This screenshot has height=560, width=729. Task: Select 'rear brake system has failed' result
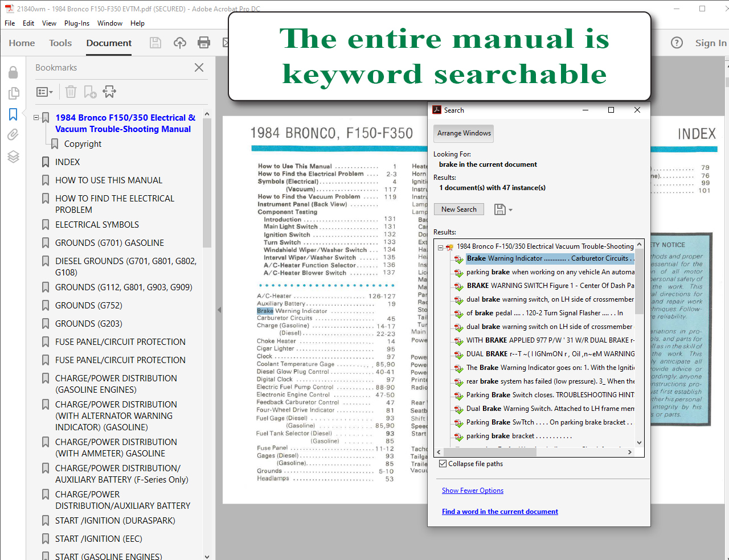(550, 381)
